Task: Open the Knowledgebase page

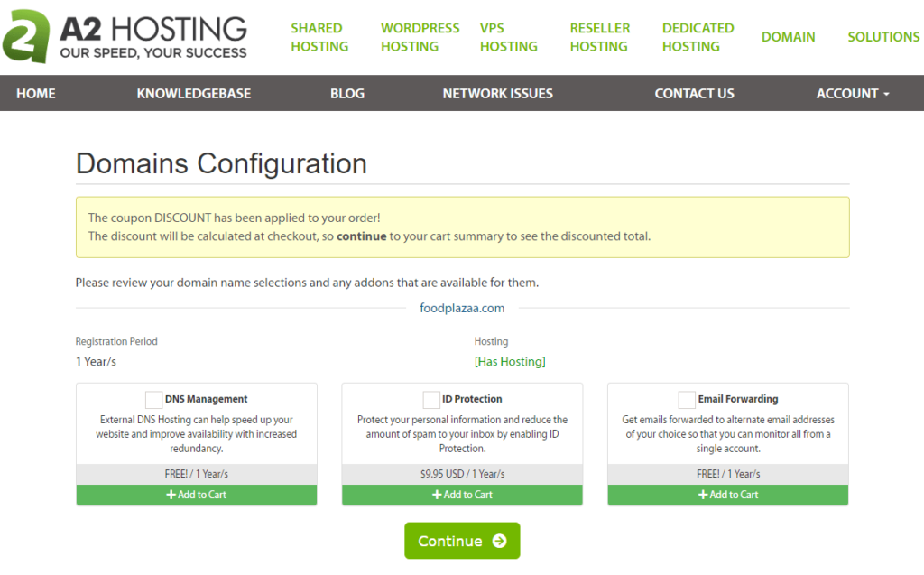Action: (x=194, y=93)
